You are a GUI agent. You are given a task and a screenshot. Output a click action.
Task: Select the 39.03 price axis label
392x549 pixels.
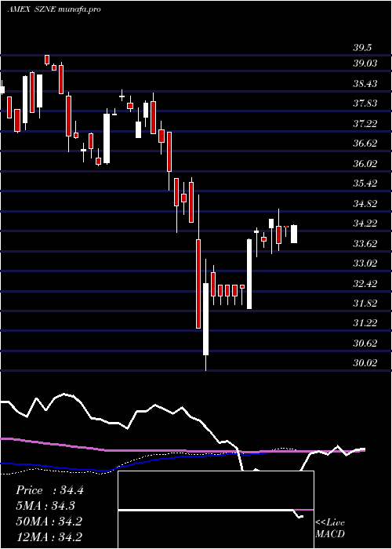365,64
